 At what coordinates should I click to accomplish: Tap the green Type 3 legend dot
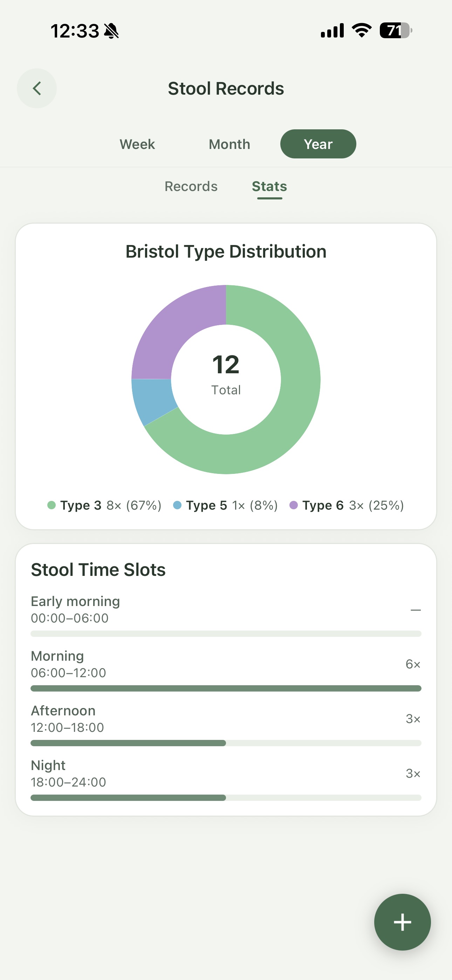pos(52,505)
